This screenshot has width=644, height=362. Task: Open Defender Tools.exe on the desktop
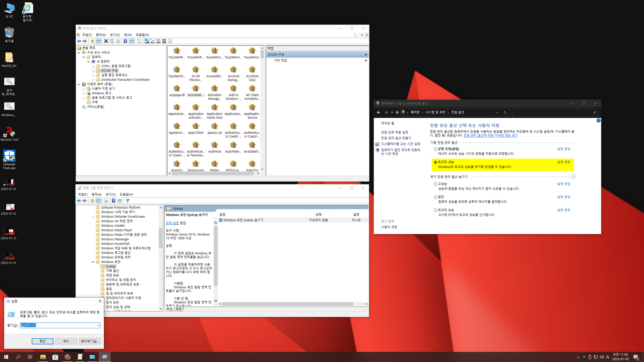point(9,160)
